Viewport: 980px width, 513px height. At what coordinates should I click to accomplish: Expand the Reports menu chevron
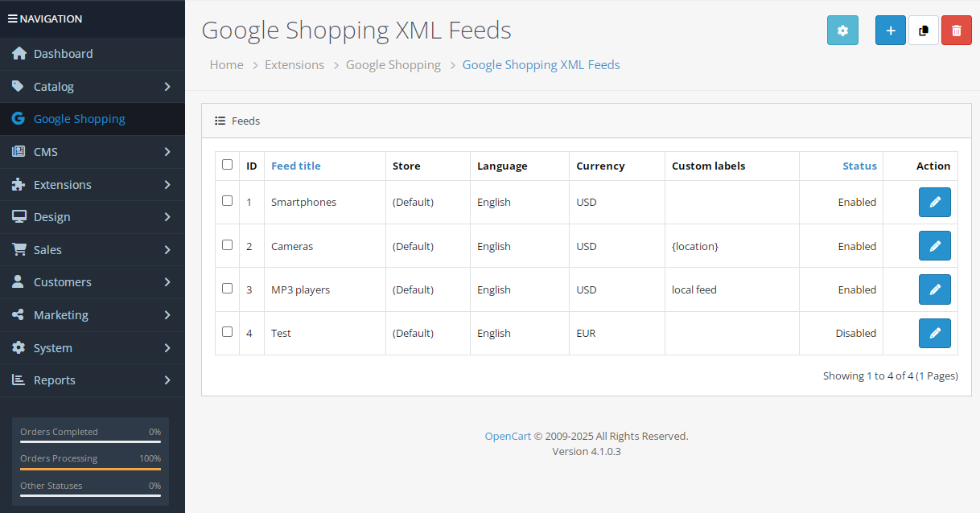click(167, 380)
